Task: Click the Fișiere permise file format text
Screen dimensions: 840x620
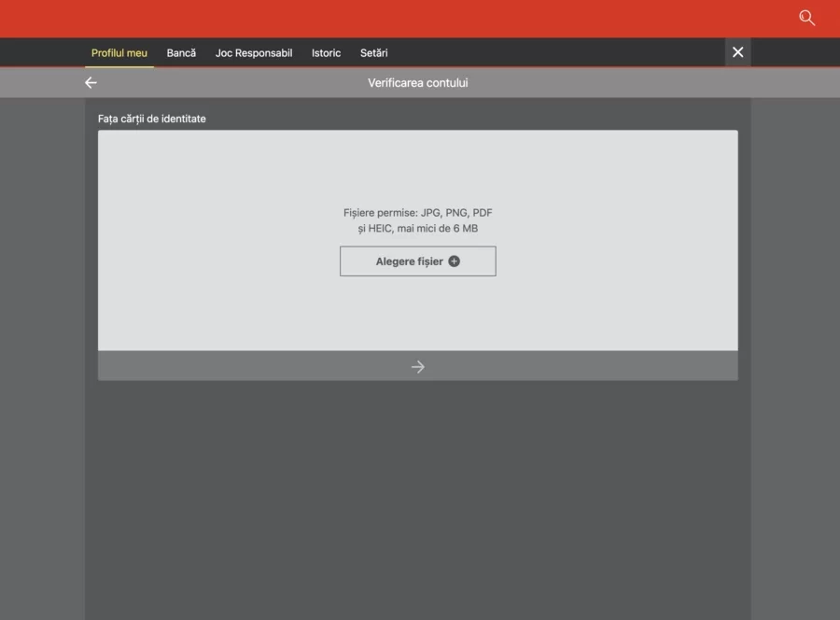Action: (418, 220)
